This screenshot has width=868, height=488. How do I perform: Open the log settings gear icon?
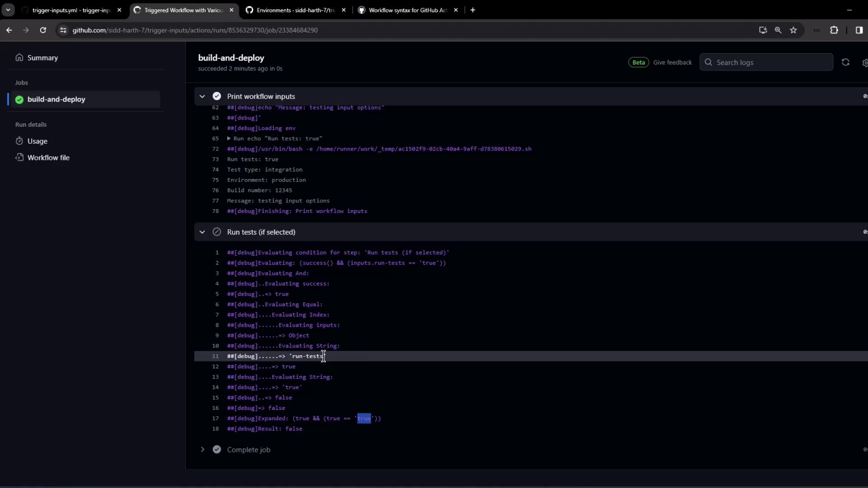click(x=864, y=63)
